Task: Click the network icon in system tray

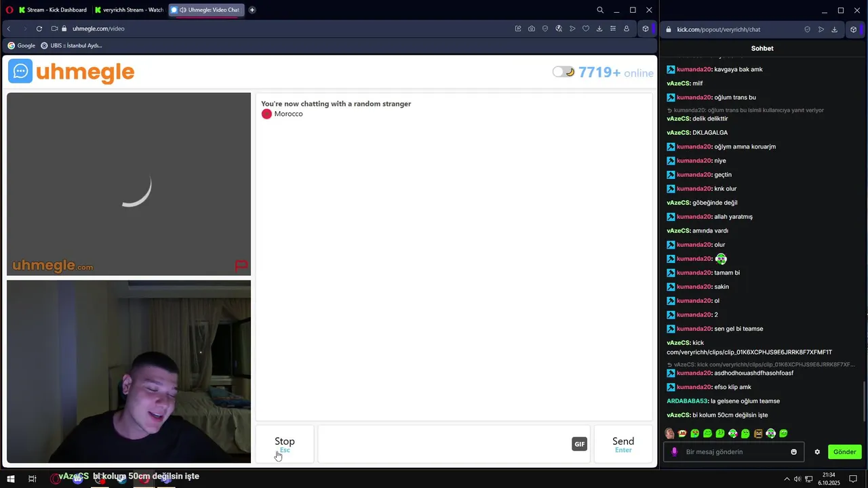Action: [x=809, y=479]
